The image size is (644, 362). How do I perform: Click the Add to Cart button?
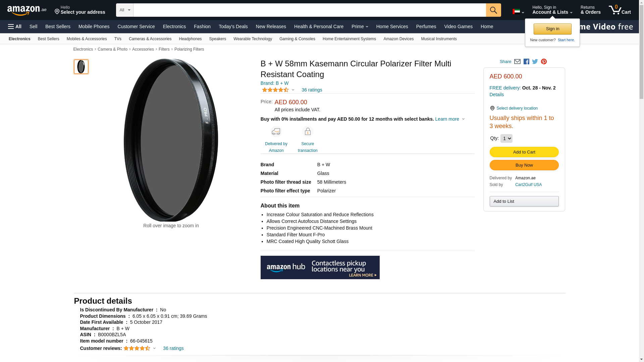pos(524,152)
